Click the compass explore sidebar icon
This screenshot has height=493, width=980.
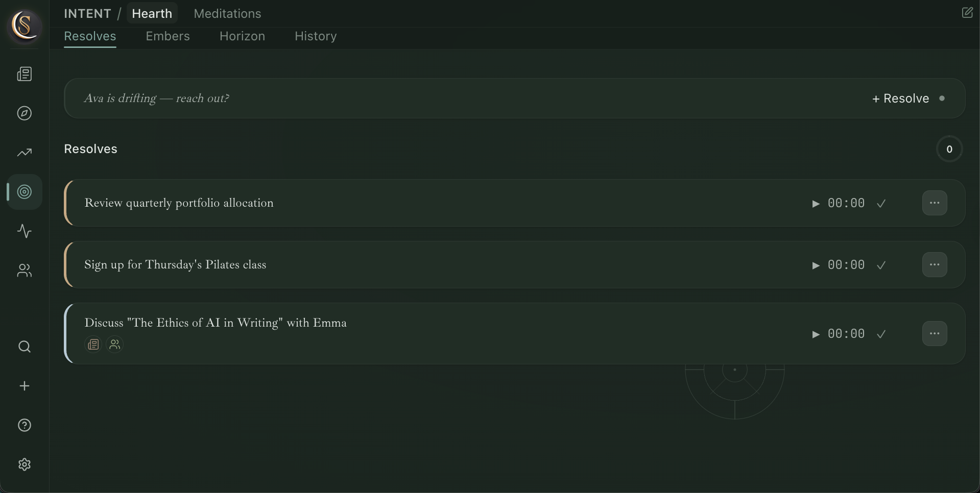[25, 113]
